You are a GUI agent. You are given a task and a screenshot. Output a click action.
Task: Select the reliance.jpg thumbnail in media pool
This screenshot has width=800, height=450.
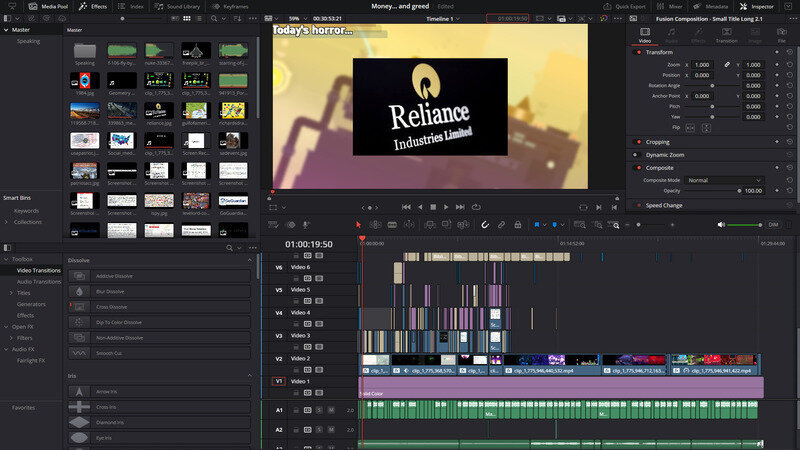159,113
